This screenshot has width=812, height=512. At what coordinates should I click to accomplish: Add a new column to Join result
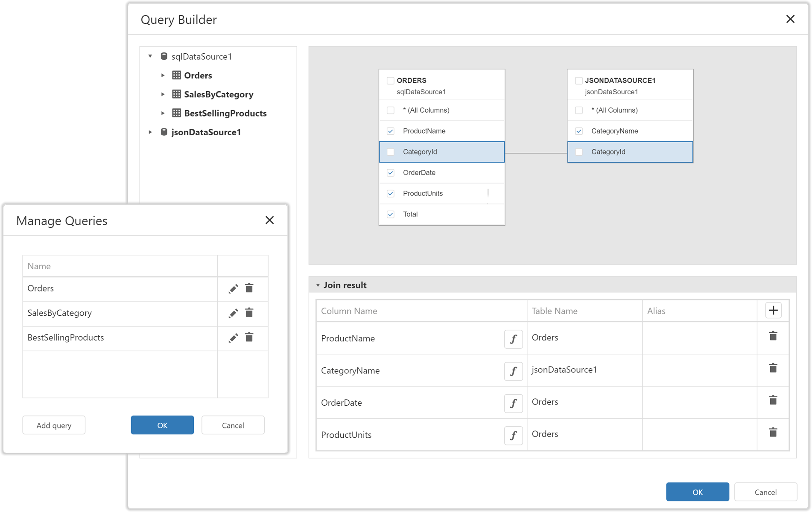(x=773, y=310)
